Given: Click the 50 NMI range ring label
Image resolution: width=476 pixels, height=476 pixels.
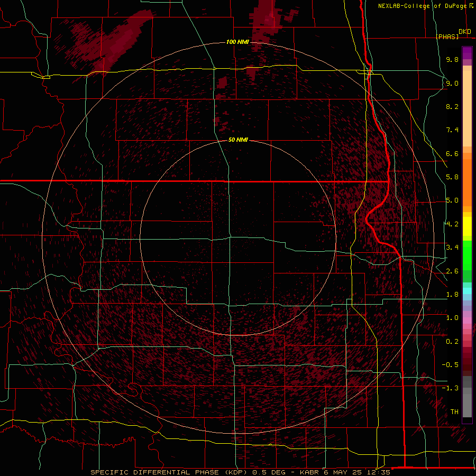Looking at the screenshot, I should point(238,140).
